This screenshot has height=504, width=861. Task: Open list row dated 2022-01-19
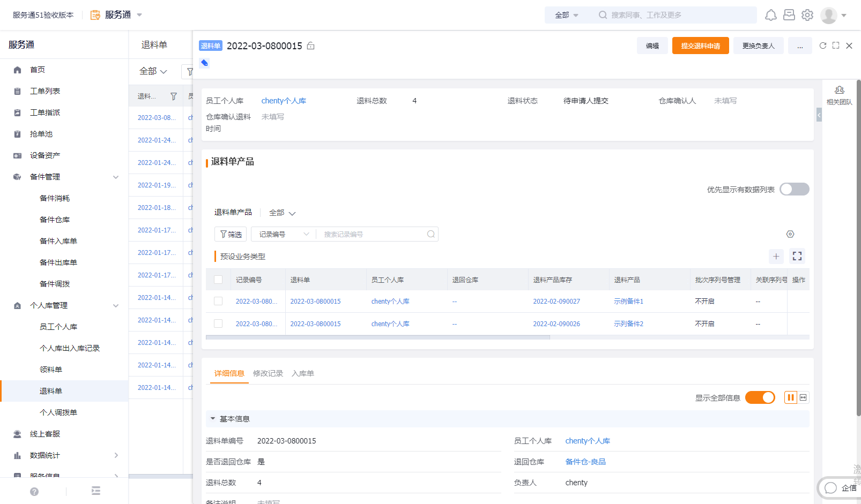pos(156,185)
